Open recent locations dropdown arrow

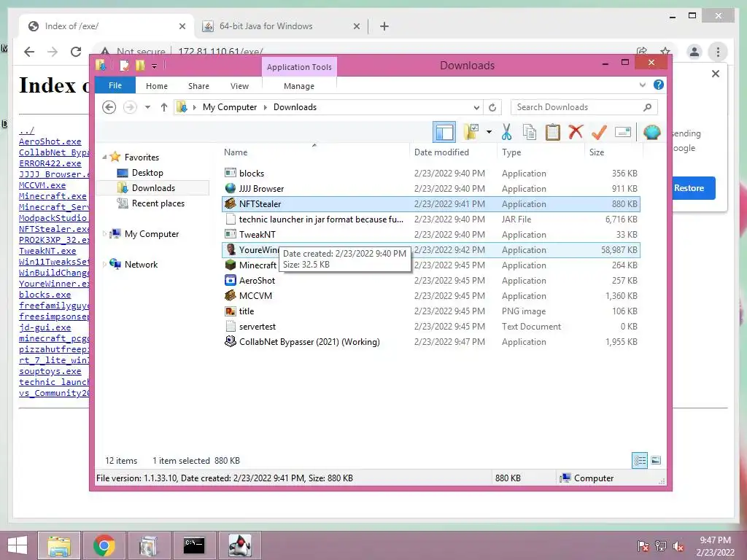point(147,107)
